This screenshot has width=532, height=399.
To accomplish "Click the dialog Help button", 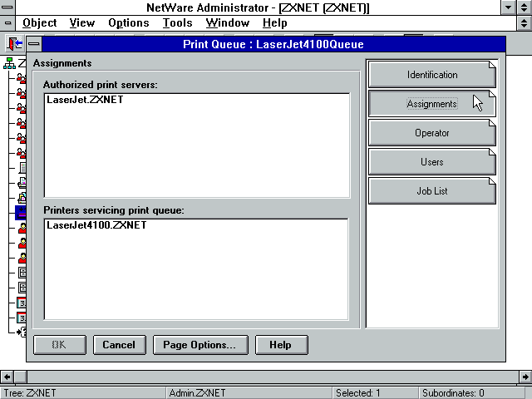I will tap(282, 345).
